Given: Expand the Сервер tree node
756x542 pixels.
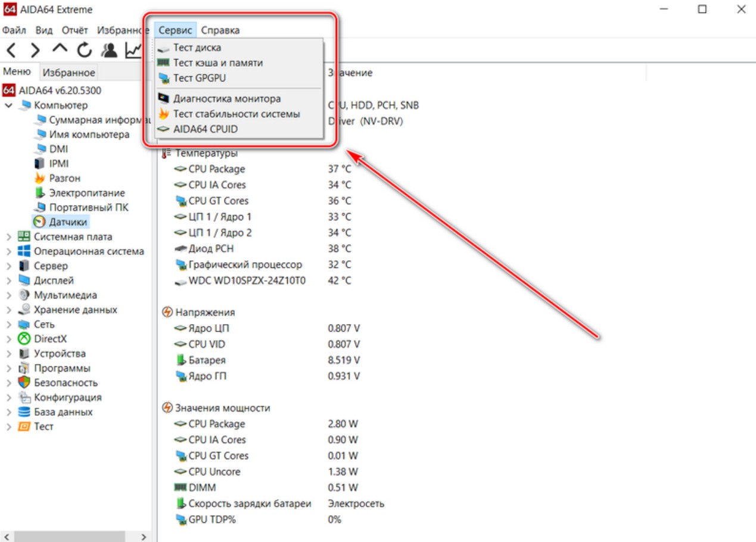Looking at the screenshot, I should [x=8, y=266].
